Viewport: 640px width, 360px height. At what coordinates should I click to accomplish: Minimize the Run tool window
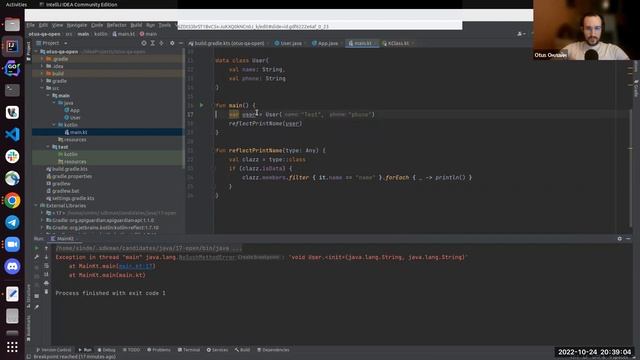point(629,239)
